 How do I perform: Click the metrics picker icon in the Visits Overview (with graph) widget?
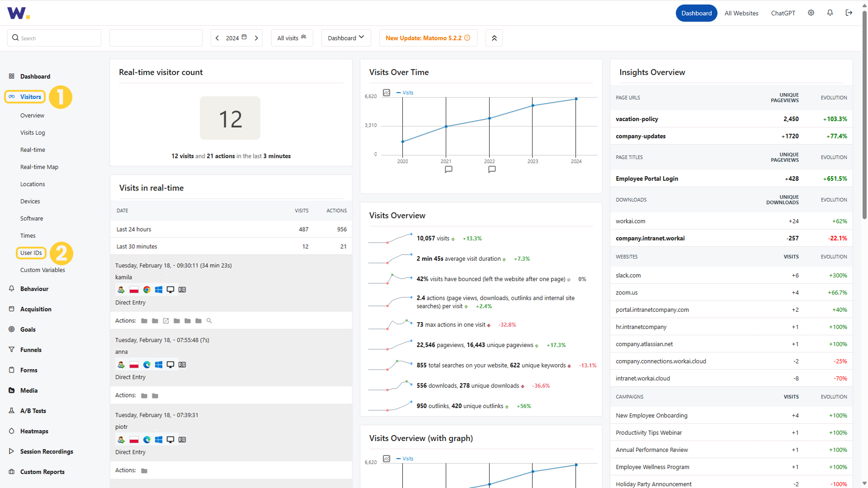pos(387,459)
